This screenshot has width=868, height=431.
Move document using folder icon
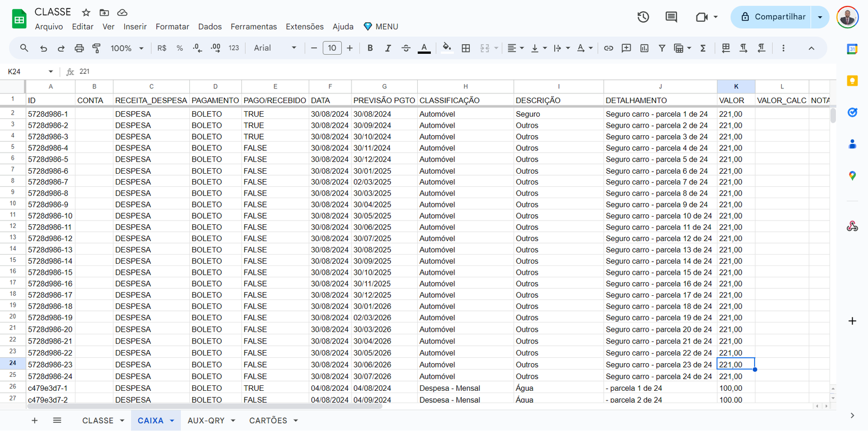tap(104, 12)
